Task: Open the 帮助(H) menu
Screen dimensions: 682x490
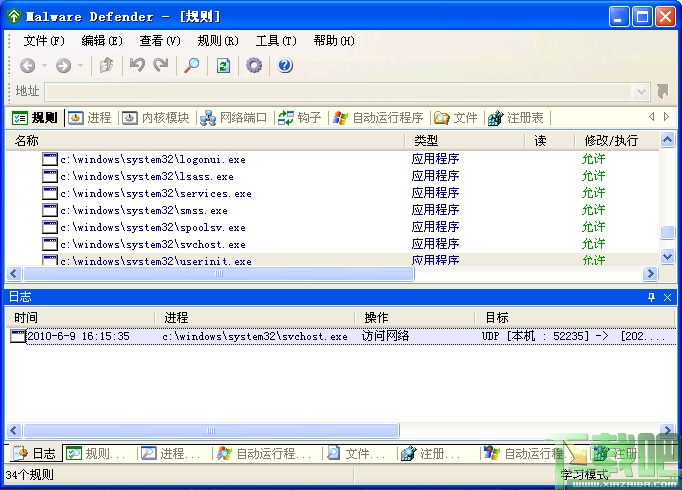Action: coord(334,41)
